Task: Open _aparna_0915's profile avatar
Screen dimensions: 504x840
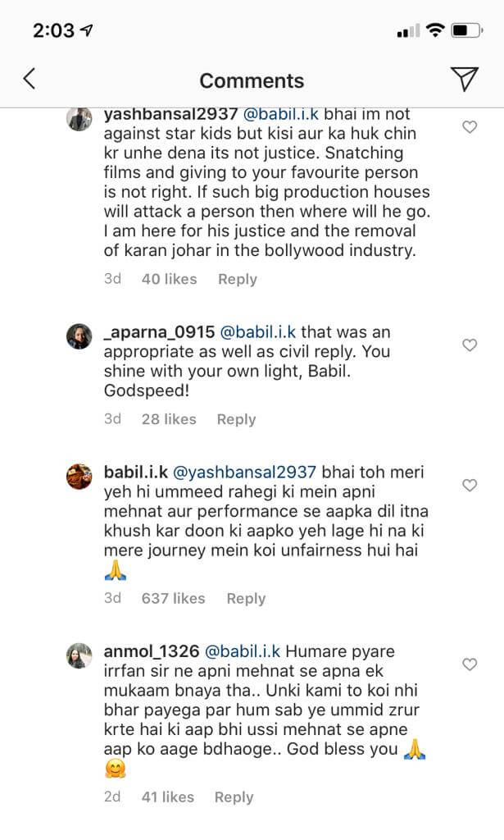Action: [x=79, y=337]
